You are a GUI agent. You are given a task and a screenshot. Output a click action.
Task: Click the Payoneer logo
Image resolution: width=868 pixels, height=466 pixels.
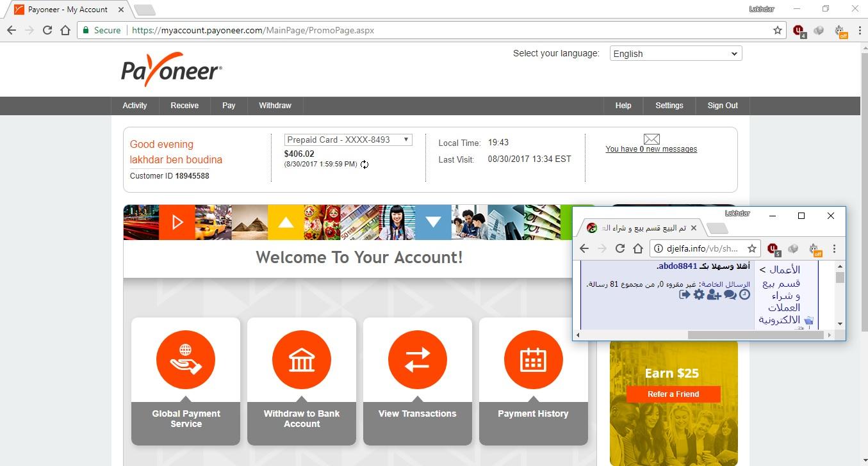172,69
